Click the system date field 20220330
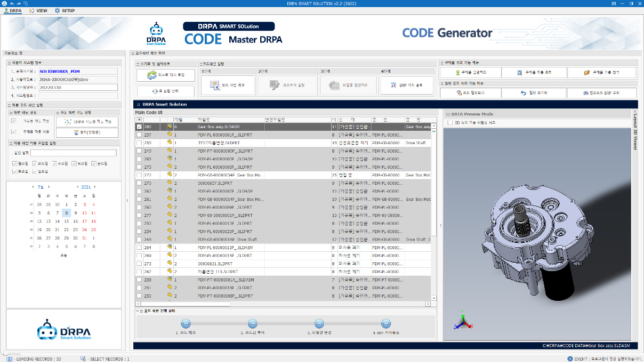This screenshot has height=362, width=644. (x=78, y=88)
